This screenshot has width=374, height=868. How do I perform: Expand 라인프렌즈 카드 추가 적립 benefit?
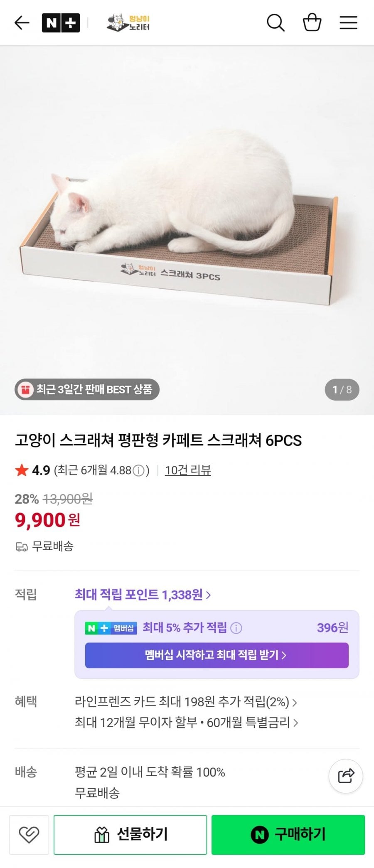coord(186,702)
